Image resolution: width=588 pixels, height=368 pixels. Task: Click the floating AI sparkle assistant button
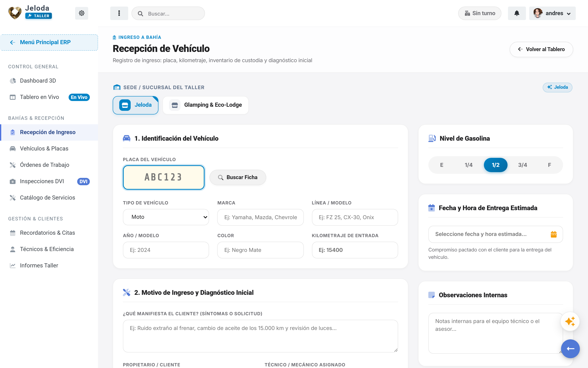pos(570,322)
